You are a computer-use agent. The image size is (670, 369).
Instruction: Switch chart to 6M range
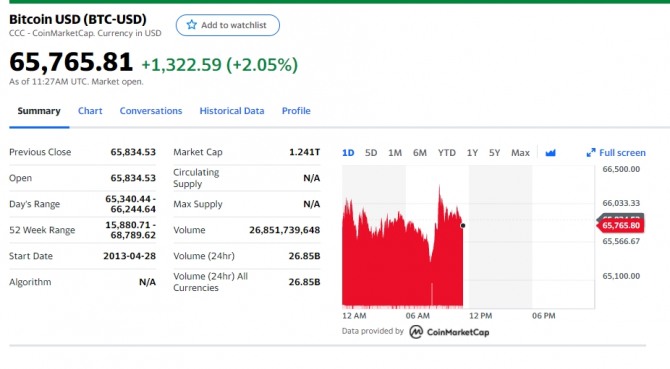coord(420,152)
